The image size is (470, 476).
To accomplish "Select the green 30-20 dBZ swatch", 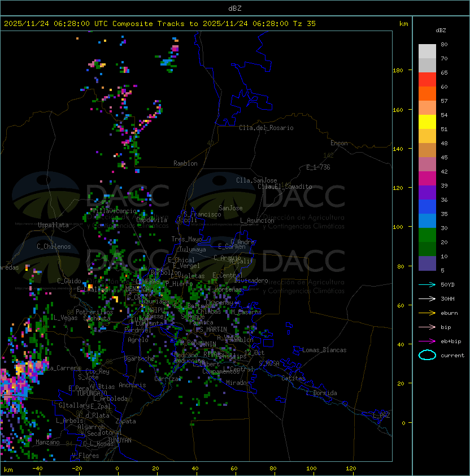I will pyautogui.click(x=427, y=235).
